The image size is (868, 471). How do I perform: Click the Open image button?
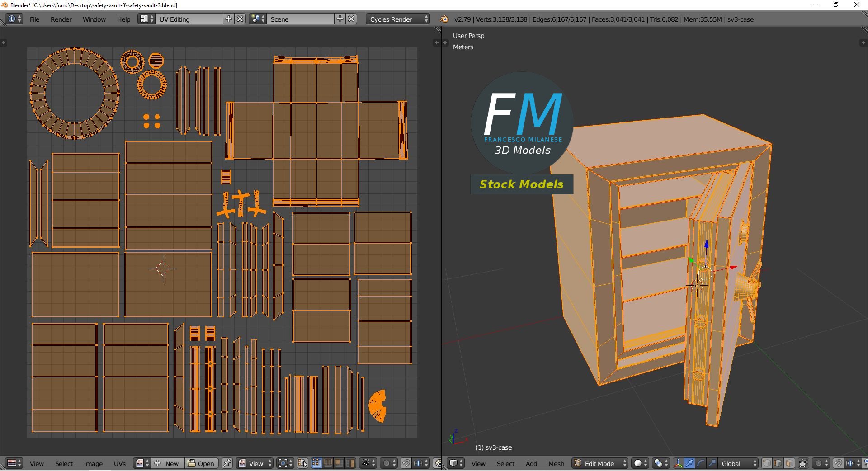tap(201, 463)
